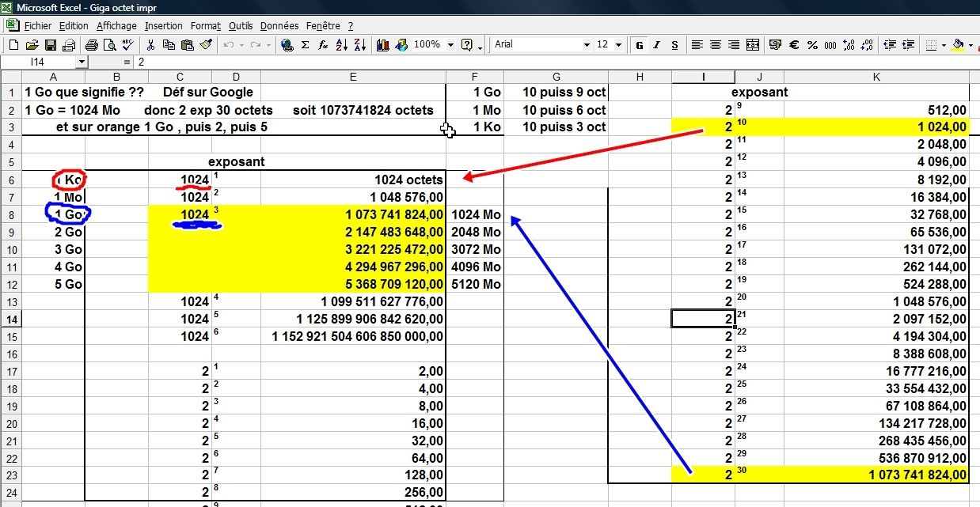Toggle bold G formatting button
This screenshot has height=507, width=980.
click(638, 45)
